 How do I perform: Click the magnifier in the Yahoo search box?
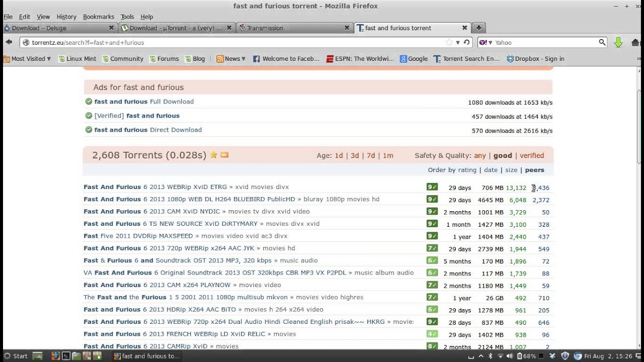click(x=602, y=42)
